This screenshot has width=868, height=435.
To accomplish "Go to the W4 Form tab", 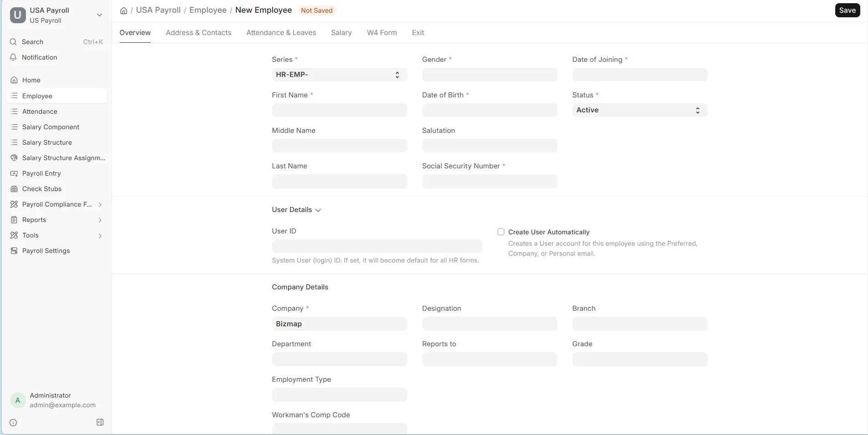I will pyautogui.click(x=382, y=33).
